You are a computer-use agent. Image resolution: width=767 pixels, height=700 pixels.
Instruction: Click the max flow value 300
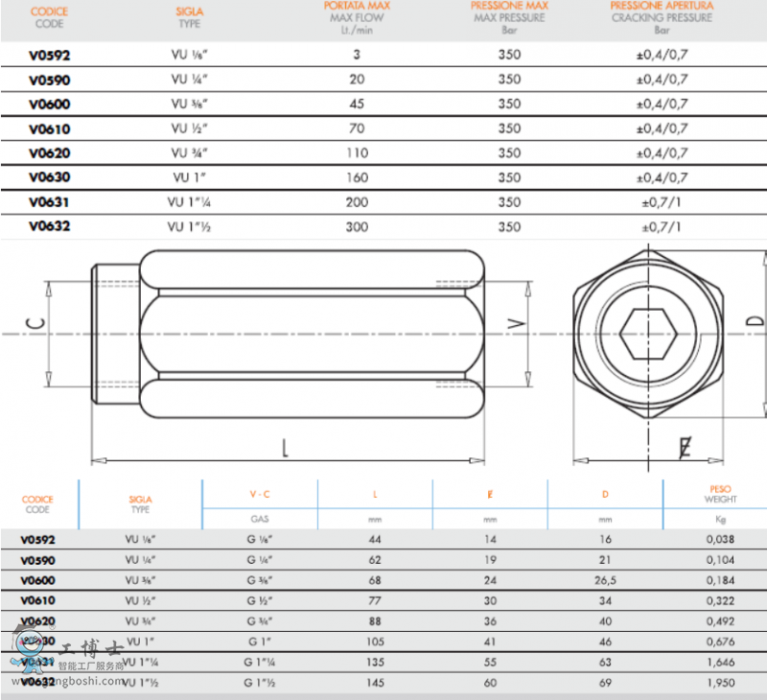[357, 226]
